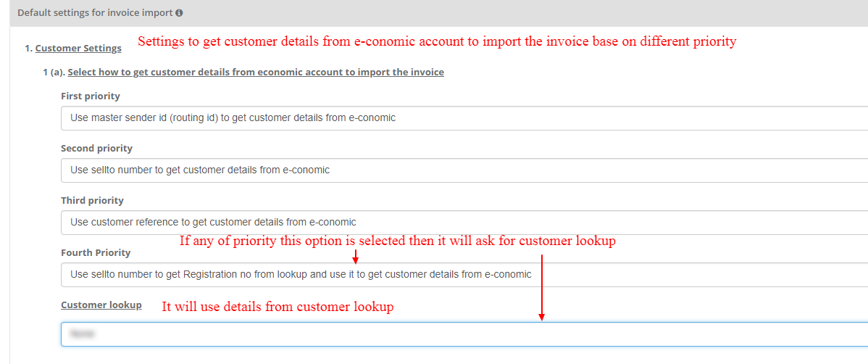Click the info icon beside invoice import heading

click(x=180, y=13)
